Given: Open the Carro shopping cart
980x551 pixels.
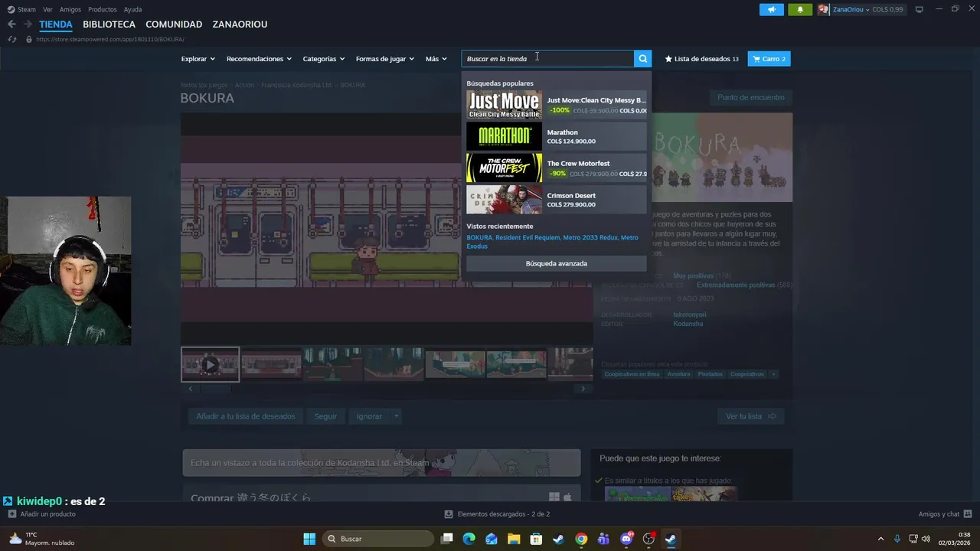Looking at the screenshot, I should [x=769, y=59].
